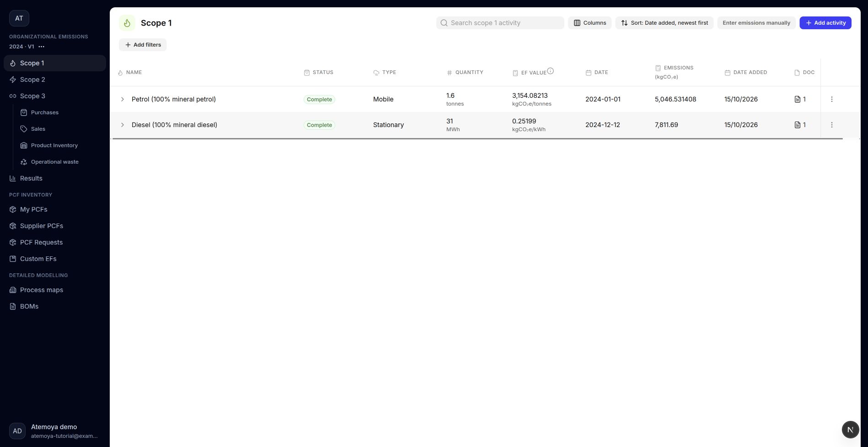Open the Scope 1 sidebar item
The image size is (868, 447).
pos(55,63)
